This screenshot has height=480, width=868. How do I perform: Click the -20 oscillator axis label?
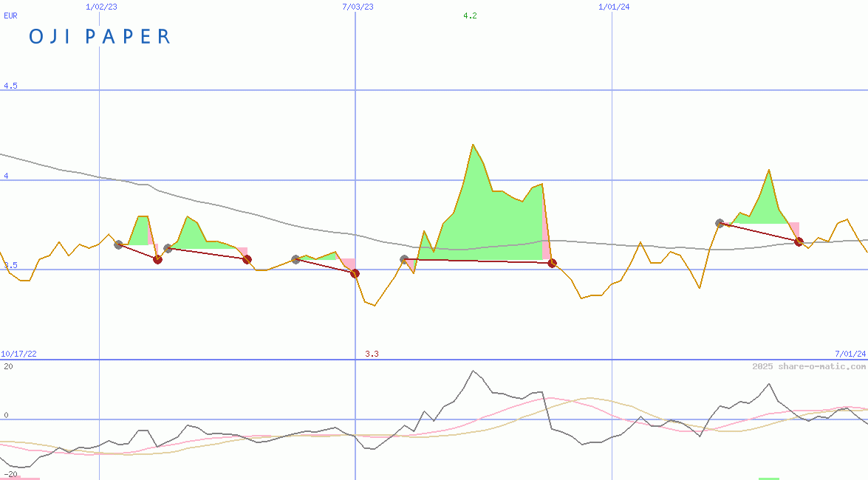[x=10, y=473]
